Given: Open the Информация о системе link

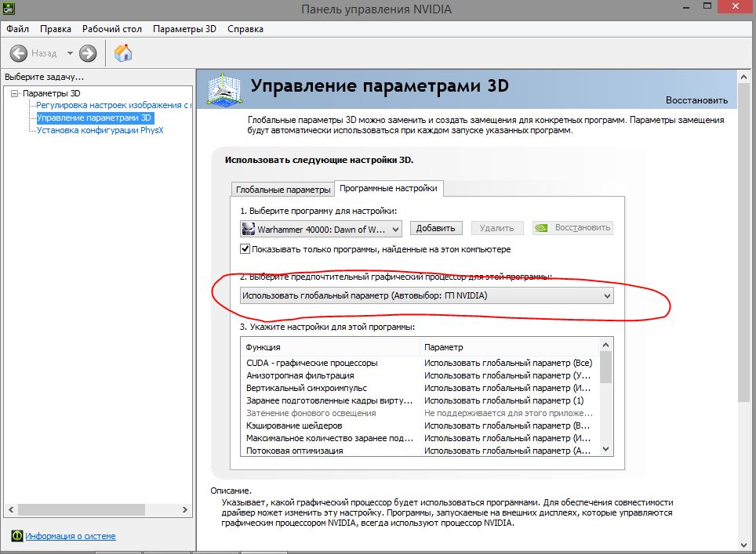Looking at the screenshot, I should [x=71, y=536].
